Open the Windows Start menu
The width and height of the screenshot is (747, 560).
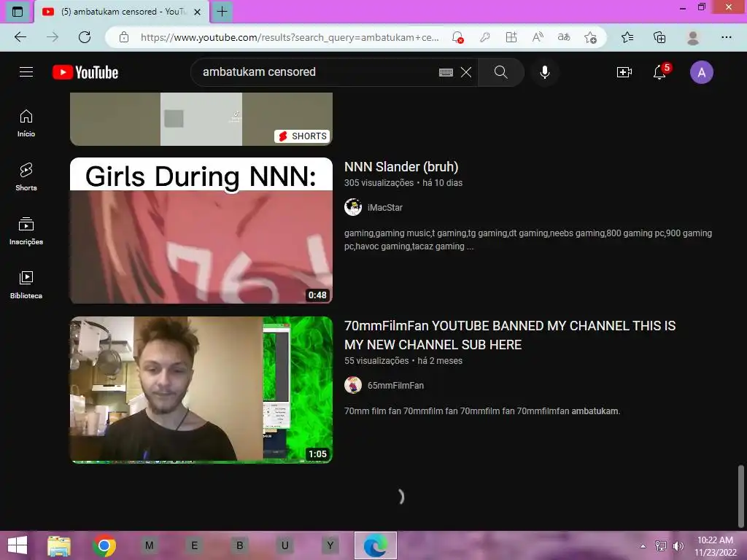click(18, 545)
